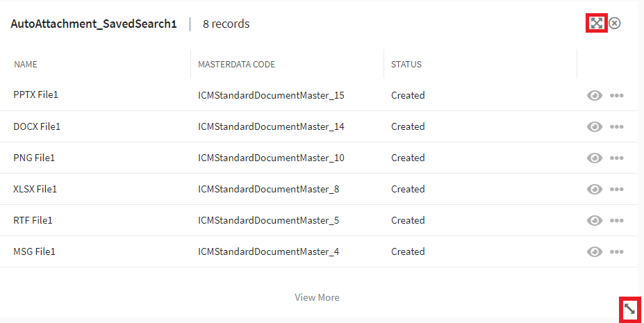
Task: Close the AutoAttachment_SavedSearch1 widget
Action: click(615, 23)
